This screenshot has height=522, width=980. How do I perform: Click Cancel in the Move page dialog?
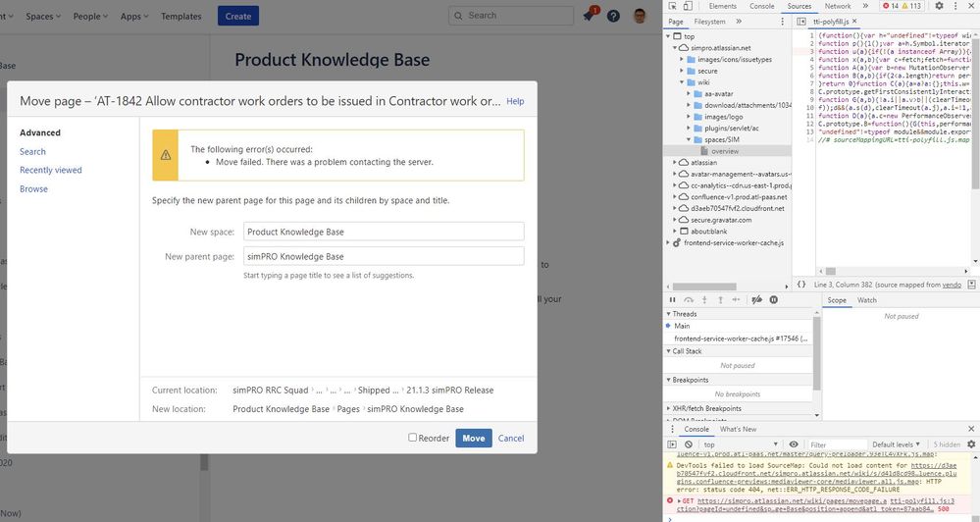(x=511, y=439)
